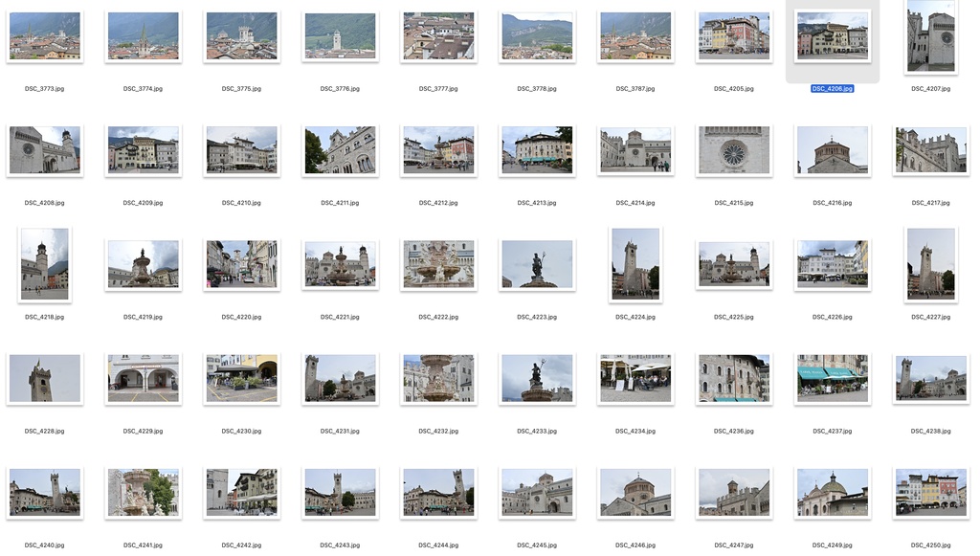
Task: Click file name DSC_4221.jpg
Action: (340, 318)
